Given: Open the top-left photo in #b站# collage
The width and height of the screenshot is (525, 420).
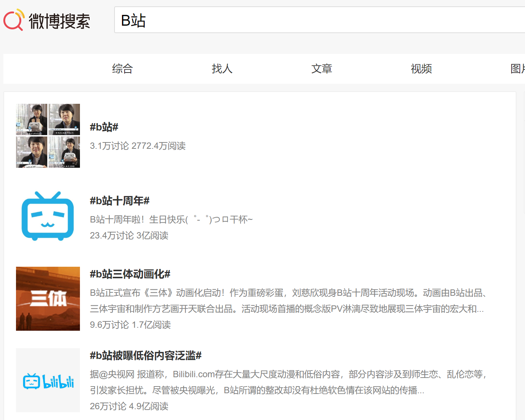Looking at the screenshot, I should [32, 119].
